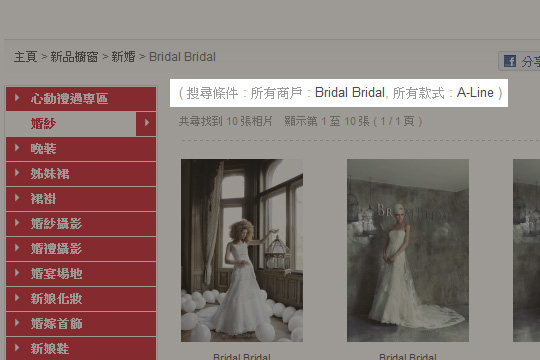Click Bridal Bridal in the search criteria
Image resolution: width=540 pixels, height=360 pixels.
[350, 93]
